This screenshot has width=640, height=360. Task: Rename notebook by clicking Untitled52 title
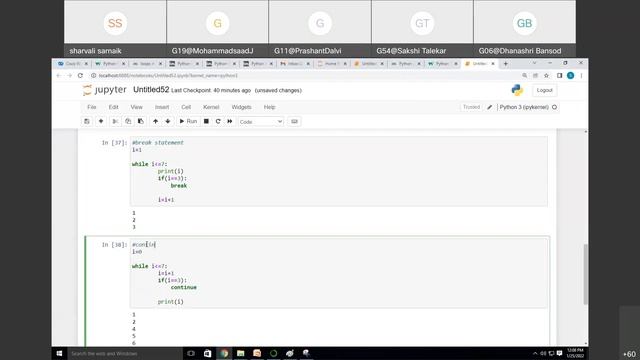[151, 90]
